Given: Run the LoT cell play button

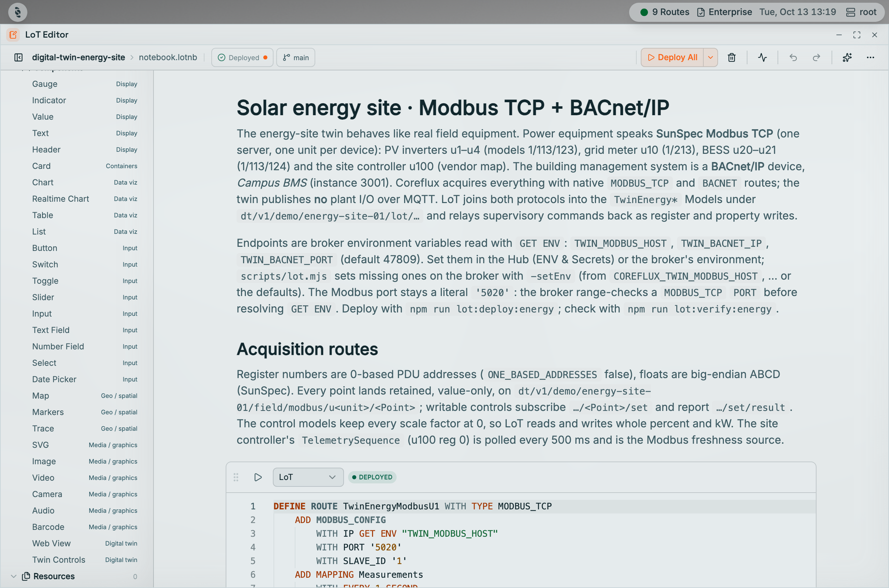Looking at the screenshot, I should (x=258, y=477).
